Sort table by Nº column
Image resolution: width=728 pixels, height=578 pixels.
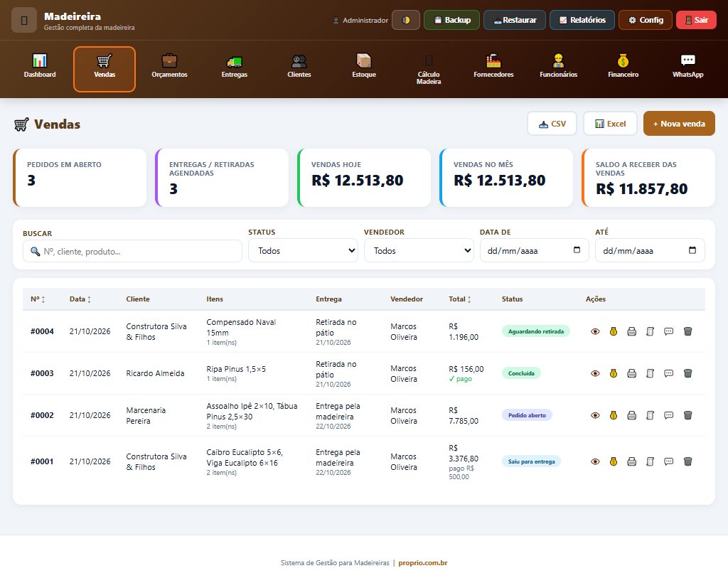(x=38, y=299)
